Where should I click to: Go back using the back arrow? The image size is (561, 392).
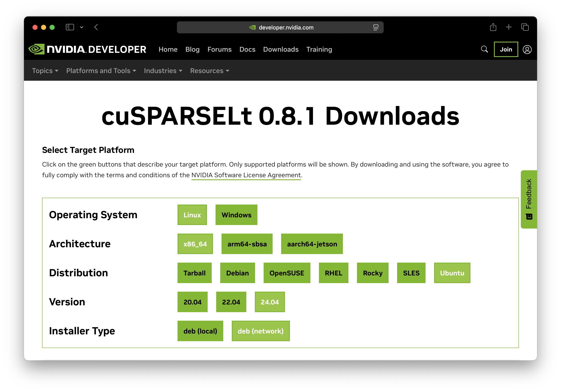(96, 27)
